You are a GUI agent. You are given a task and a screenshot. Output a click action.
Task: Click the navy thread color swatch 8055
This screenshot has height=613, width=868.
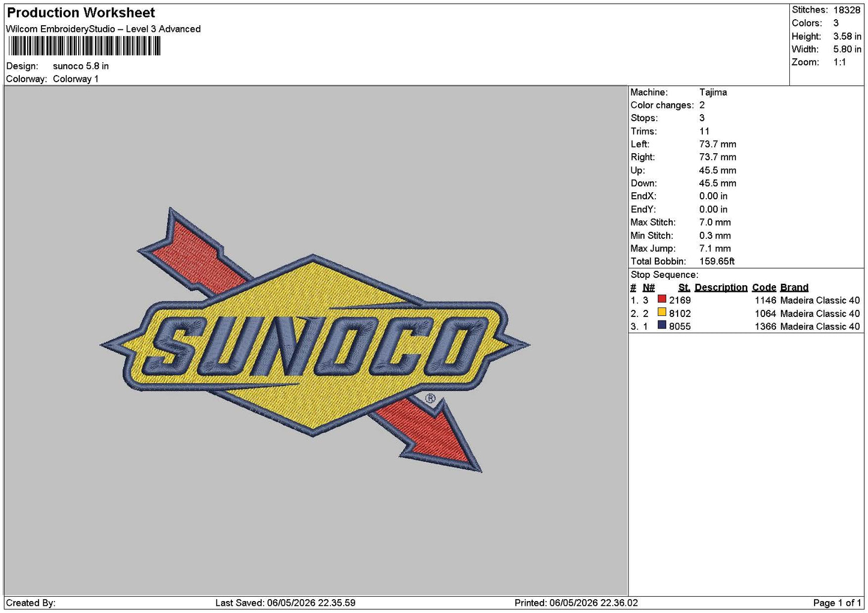[662, 325]
